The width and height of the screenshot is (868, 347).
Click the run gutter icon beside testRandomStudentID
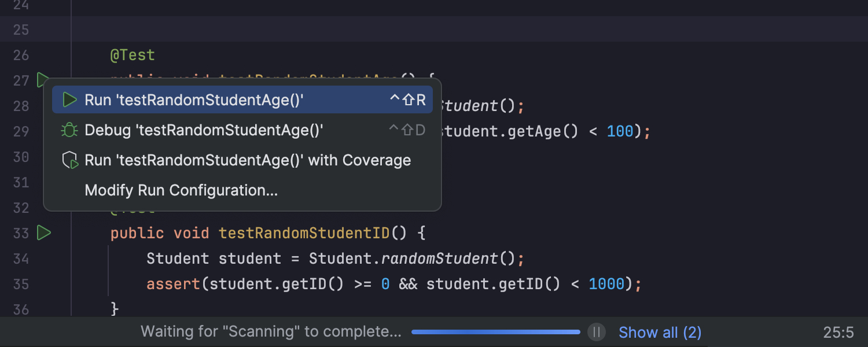(43, 233)
